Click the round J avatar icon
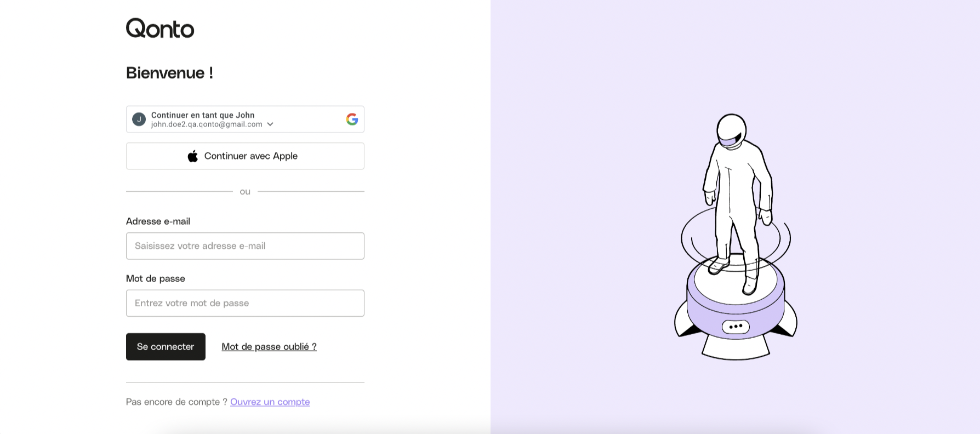Image resolution: width=980 pixels, height=434 pixels. [139, 119]
